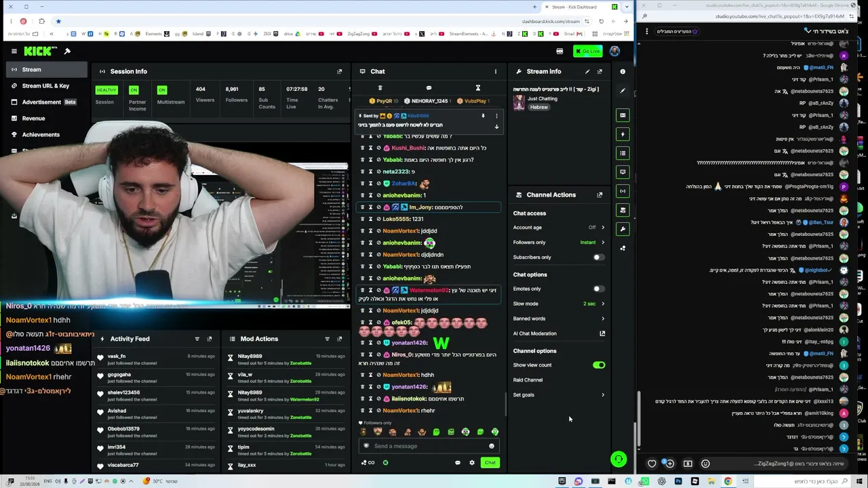Viewport: 868px width, 488px height.
Task: Expand Banned words setting
Action: (x=603, y=319)
